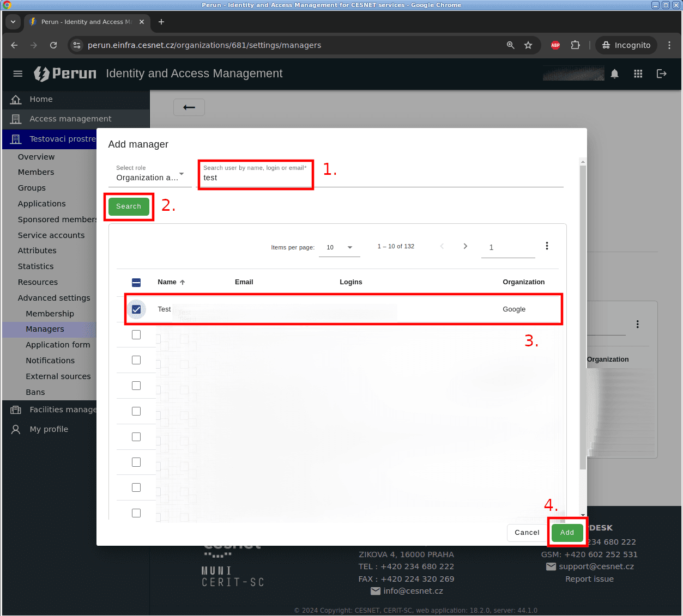The height and width of the screenshot is (616, 683).
Task: Open the table column options menu
Action: point(547,246)
